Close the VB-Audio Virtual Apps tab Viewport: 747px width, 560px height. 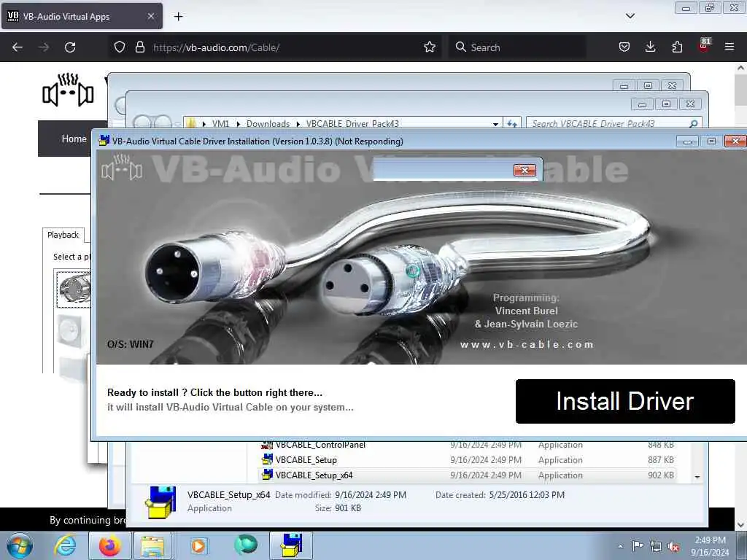[x=150, y=16]
